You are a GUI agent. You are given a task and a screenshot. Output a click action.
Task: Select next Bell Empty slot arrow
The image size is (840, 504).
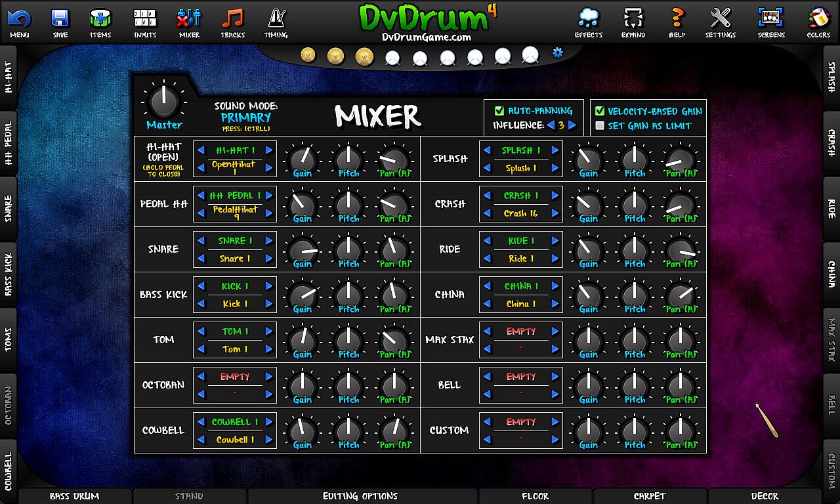(x=555, y=377)
